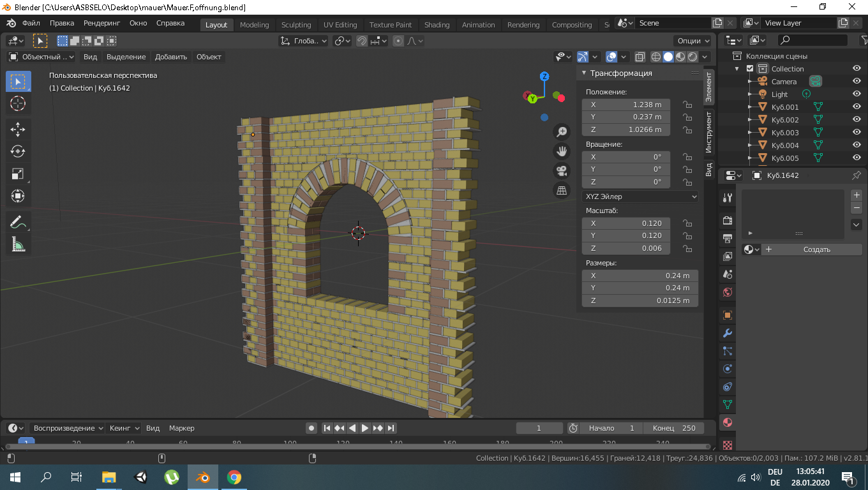868x490 pixels.
Task: Open Google Chrome from the taskbar
Action: 234,477
